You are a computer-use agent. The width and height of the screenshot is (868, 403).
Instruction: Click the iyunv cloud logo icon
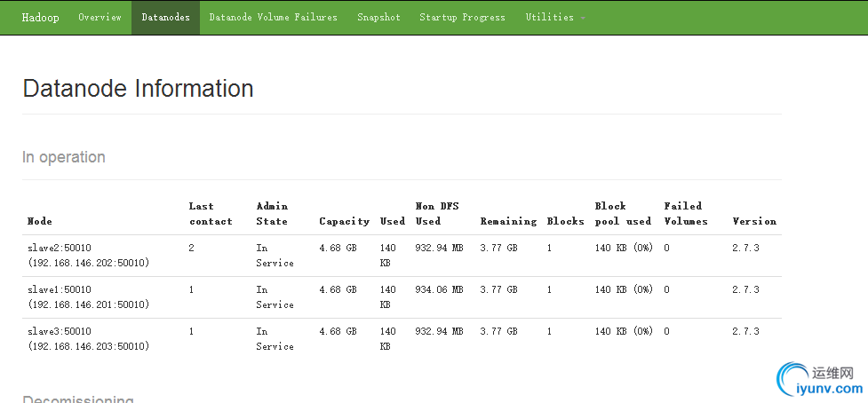(794, 379)
